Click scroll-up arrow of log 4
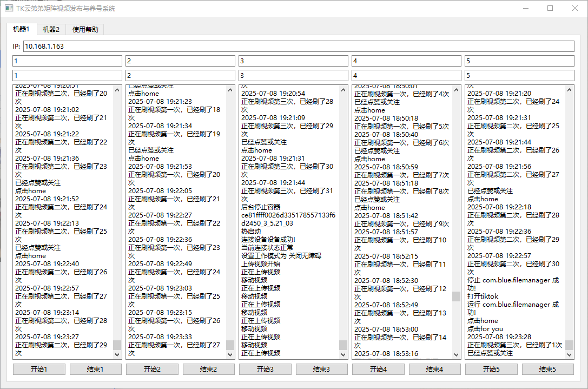The image size is (588, 389). point(457,90)
